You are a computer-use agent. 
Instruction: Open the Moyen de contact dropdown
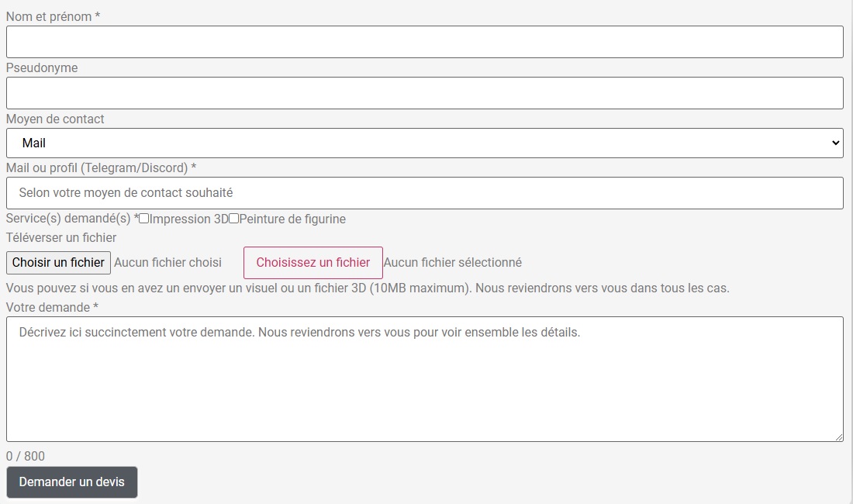pyautogui.click(x=424, y=143)
